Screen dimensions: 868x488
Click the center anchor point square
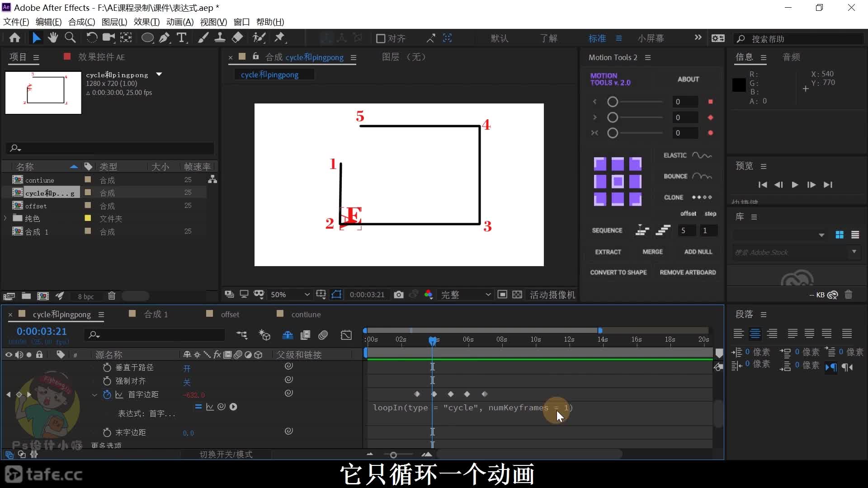coord(618,182)
